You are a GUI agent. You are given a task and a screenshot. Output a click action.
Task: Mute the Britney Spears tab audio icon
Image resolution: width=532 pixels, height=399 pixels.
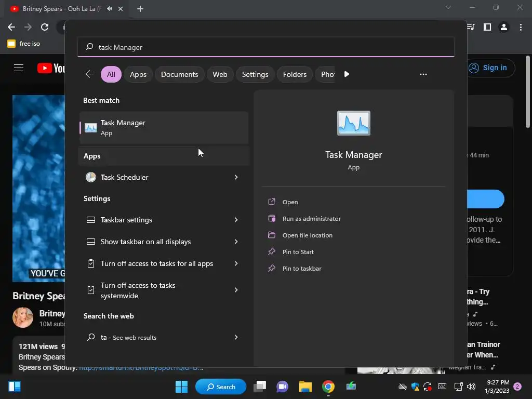coord(109,8)
